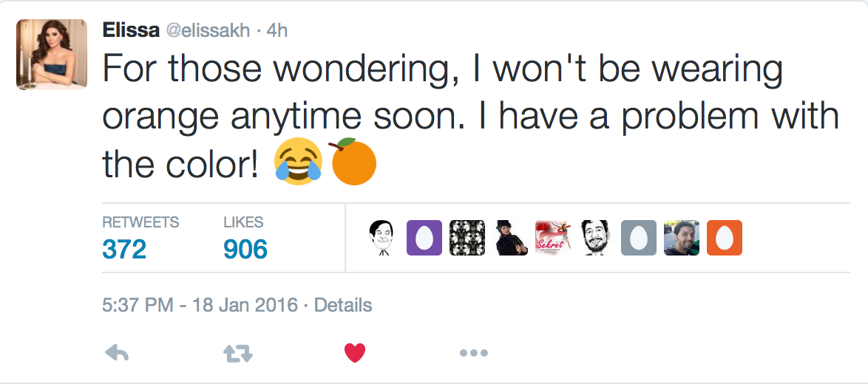Open the gray egg avatar profile
Image resolution: width=868 pixels, height=384 pixels.
pos(639,238)
